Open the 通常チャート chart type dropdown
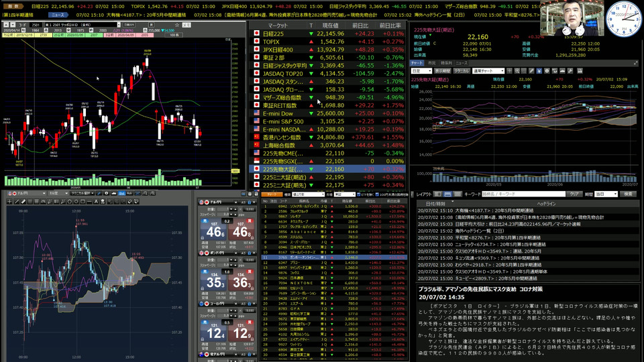 tap(488, 71)
